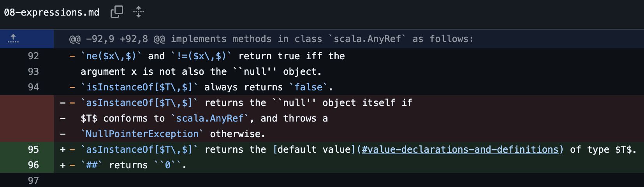Open the 08-expressions.md file link
644x187 pixels.
click(x=51, y=12)
